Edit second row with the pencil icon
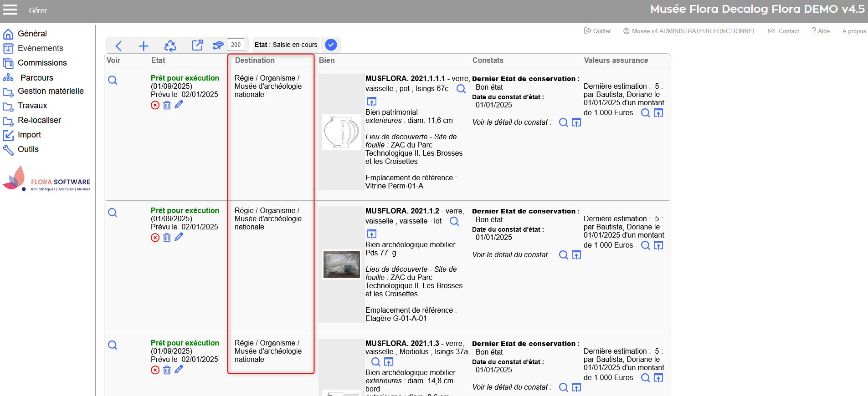Screen dimensions: 868x396 click(x=179, y=237)
